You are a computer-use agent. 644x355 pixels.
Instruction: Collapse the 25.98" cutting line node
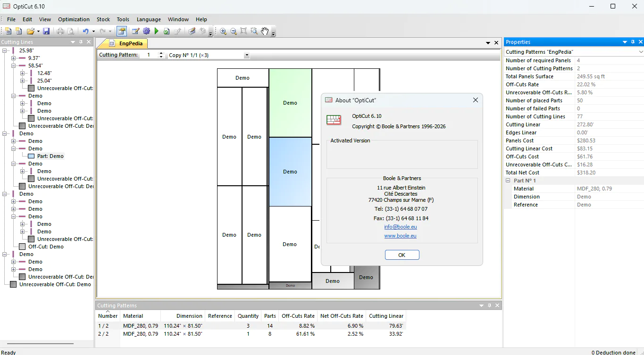[x=5, y=50]
